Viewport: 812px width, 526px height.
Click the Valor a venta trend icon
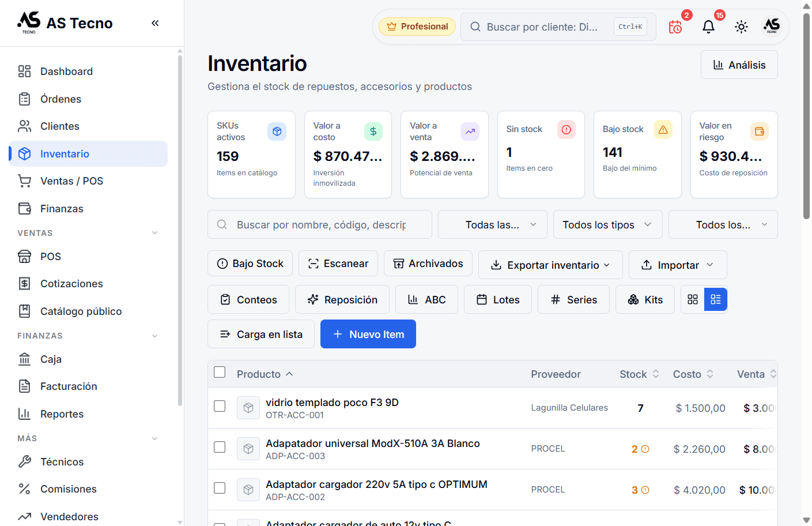(x=470, y=131)
